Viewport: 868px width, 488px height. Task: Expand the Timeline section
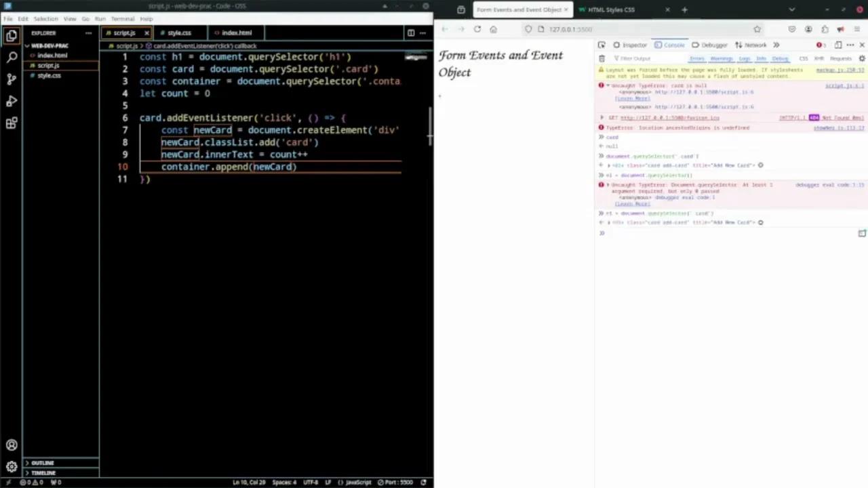[x=43, y=472]
